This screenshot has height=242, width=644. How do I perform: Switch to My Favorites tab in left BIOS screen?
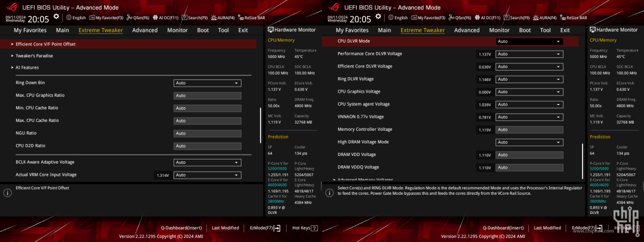(30, 30)
